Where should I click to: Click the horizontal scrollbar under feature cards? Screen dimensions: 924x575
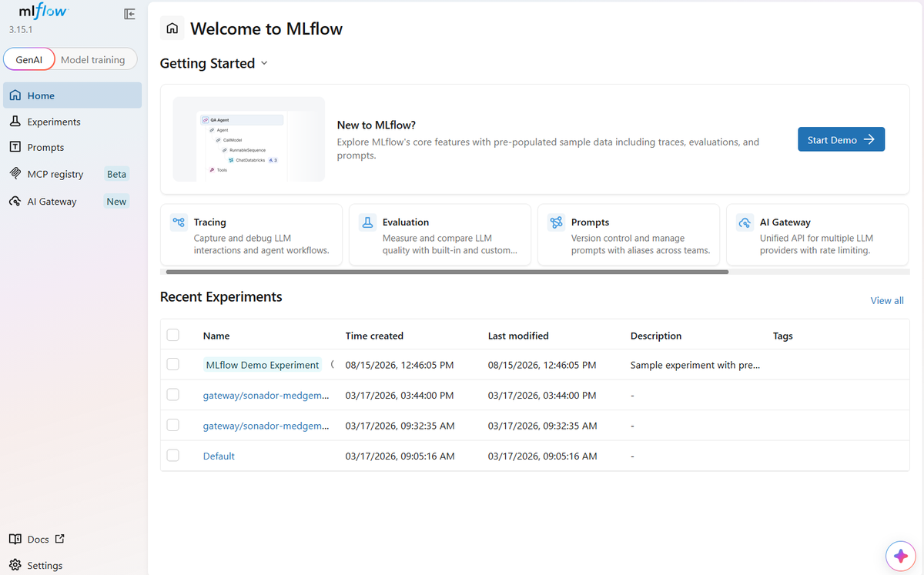coord(447,272)
